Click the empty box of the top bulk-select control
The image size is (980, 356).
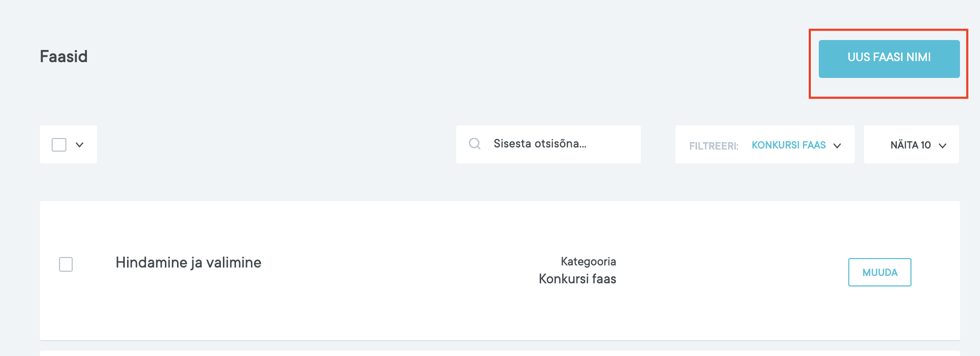click(59, 145)
